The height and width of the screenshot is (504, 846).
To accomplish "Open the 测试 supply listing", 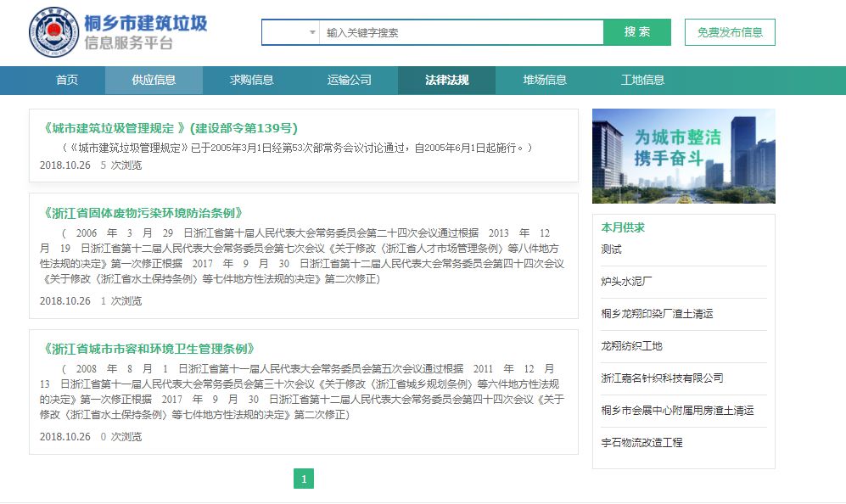I will 611,249.
